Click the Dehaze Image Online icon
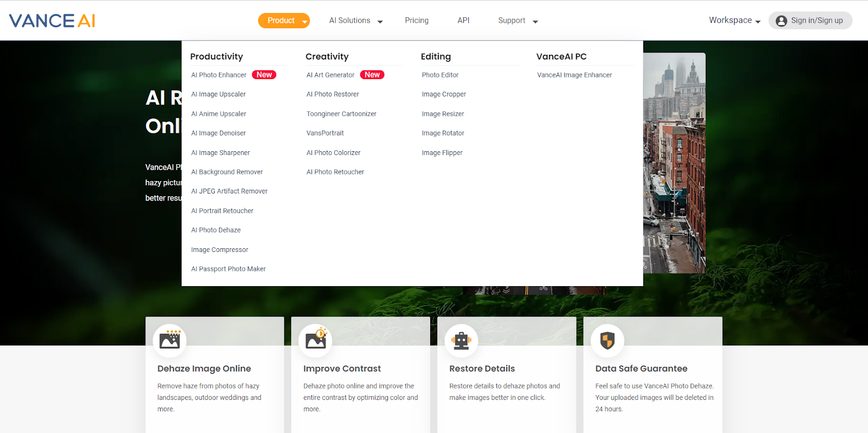 [170, 340]
